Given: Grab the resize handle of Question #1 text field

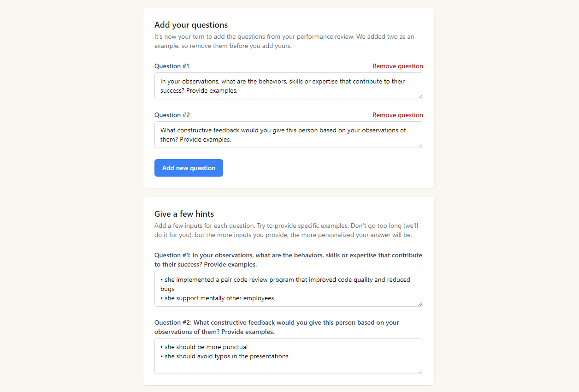Looking at the screenshot, I should pyautogui.click(x=420, y=96).
